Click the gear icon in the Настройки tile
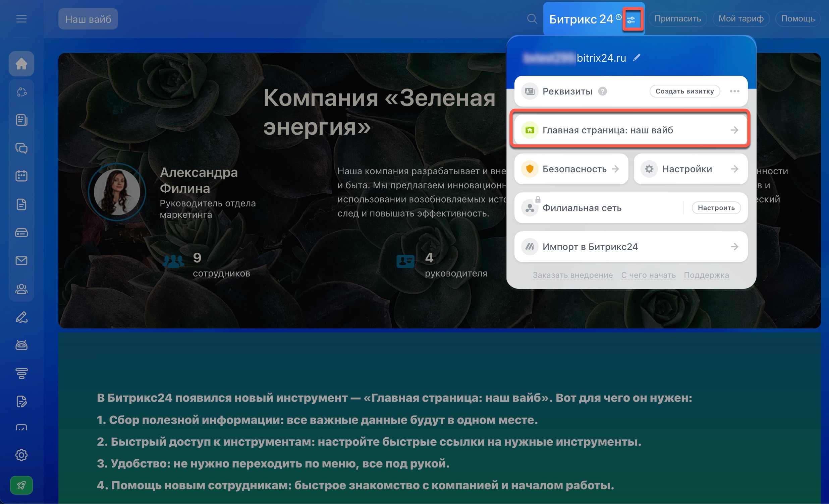 click(x=649, y=169)
